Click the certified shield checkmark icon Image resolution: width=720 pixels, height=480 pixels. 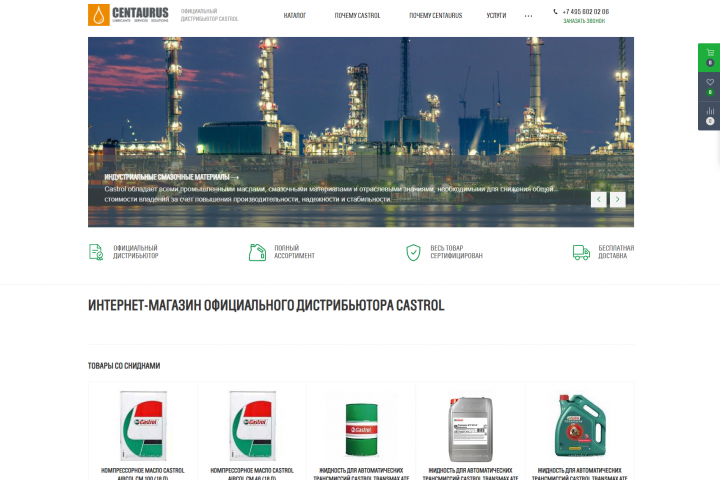pos(413,252)
